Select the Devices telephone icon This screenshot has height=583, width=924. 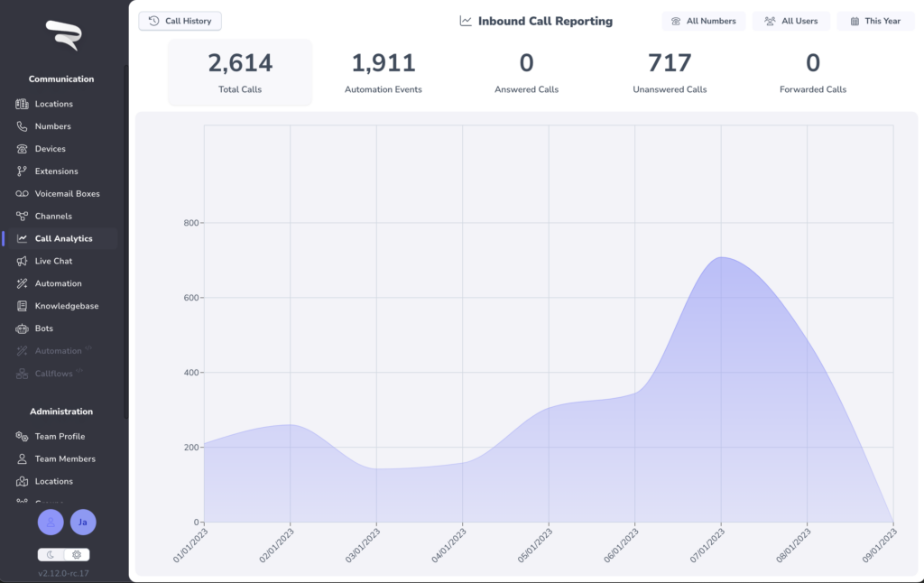coord(22,149)
